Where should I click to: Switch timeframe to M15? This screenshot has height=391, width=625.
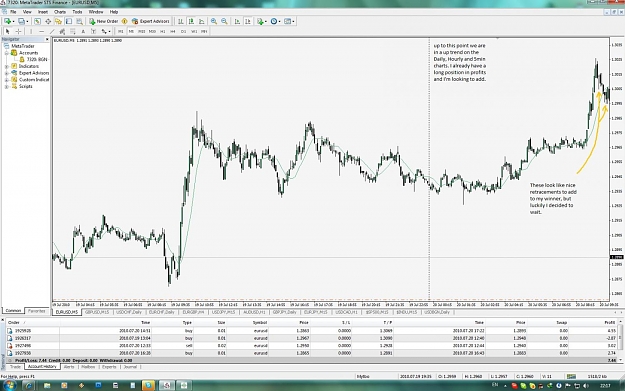coord(142,31)
